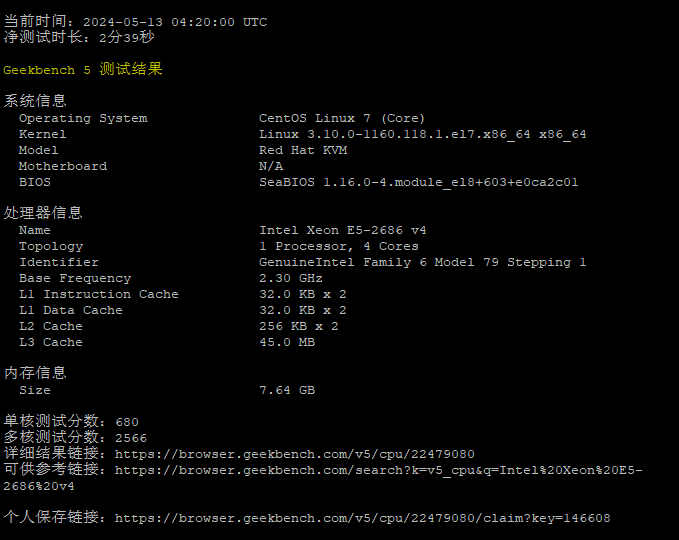Click the topology 1 Processor, 4 Cores value
Viewport: 679px width, 540px height.
[x=338, y=246]
